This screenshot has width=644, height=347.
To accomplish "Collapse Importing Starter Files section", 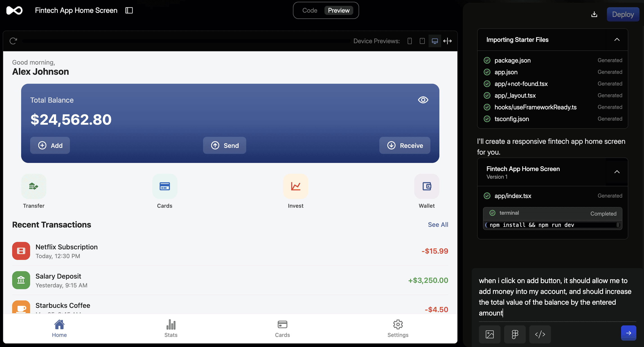I will coord(617,40).
